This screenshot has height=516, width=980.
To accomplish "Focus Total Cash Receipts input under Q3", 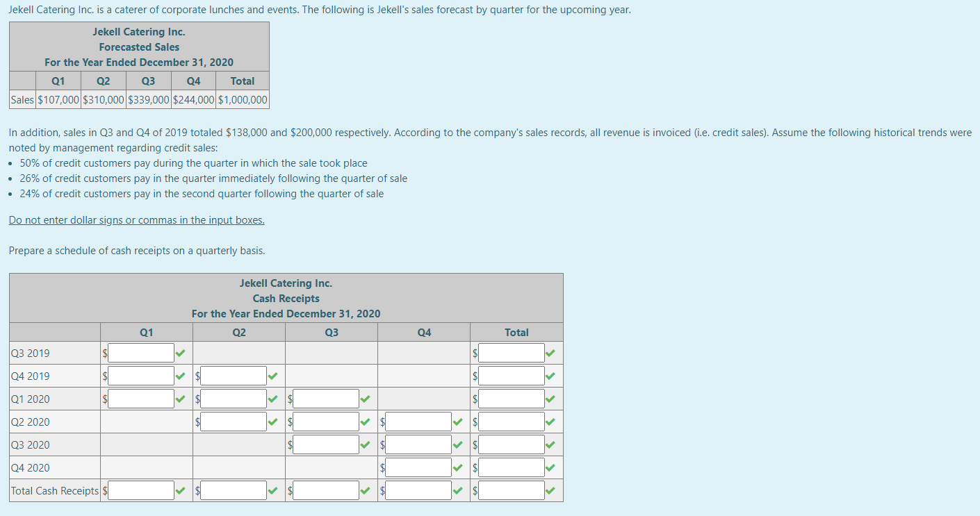I will (326, 490).
